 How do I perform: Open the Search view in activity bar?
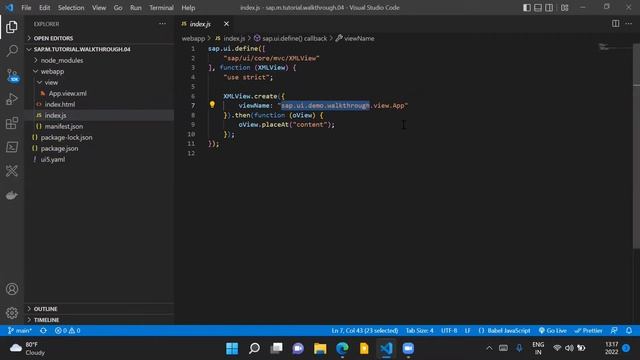tap(12, 51)
